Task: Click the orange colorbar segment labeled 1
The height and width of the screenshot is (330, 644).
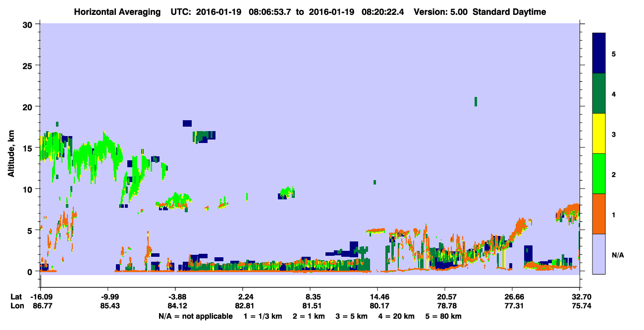Action: coord(599,214)
